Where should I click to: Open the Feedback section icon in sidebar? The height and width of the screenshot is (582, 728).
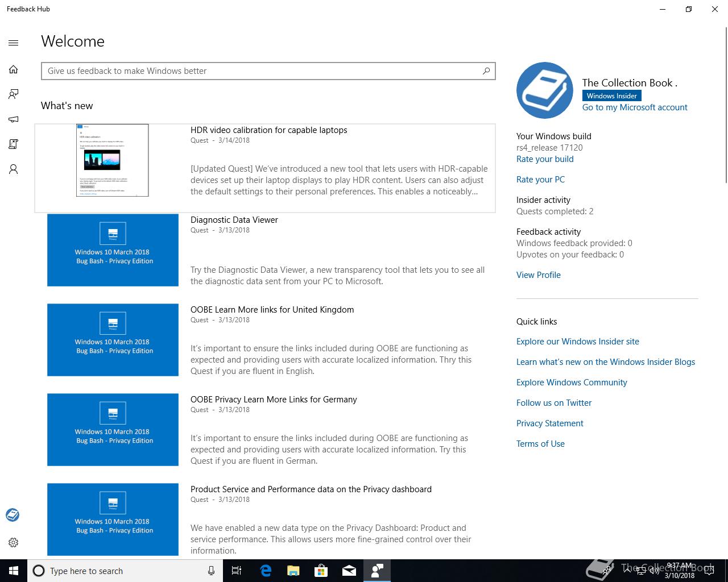[14, 94]
